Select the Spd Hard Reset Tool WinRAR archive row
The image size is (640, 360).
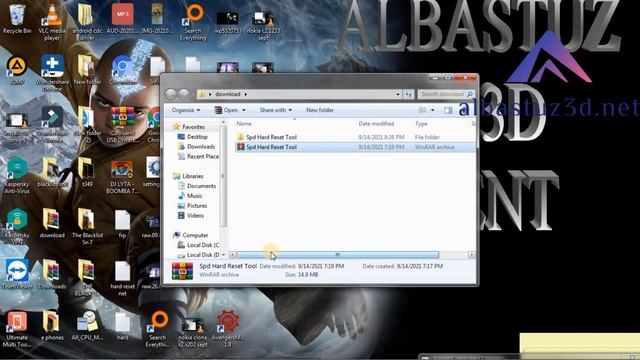[x=355, y=147]
